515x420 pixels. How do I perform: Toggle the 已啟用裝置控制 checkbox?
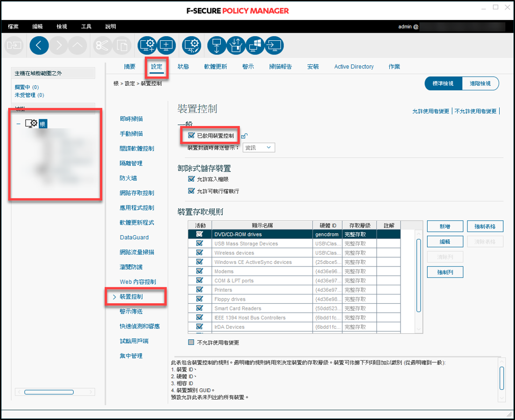[192, 136]
